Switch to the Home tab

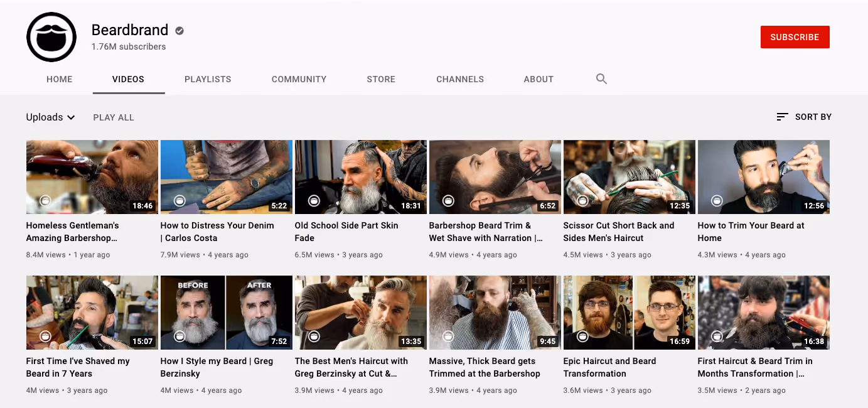tap(60, 79)
